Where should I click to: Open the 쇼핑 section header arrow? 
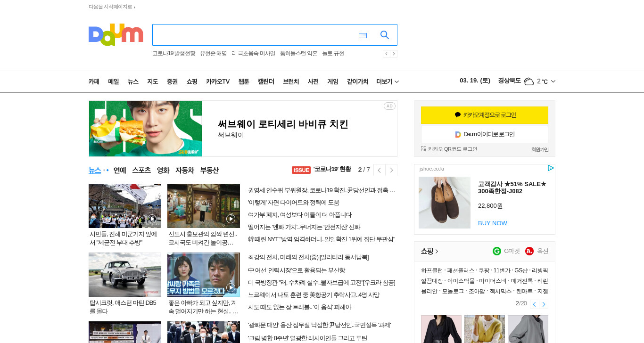pyautogui.click(x=437, y=252)
